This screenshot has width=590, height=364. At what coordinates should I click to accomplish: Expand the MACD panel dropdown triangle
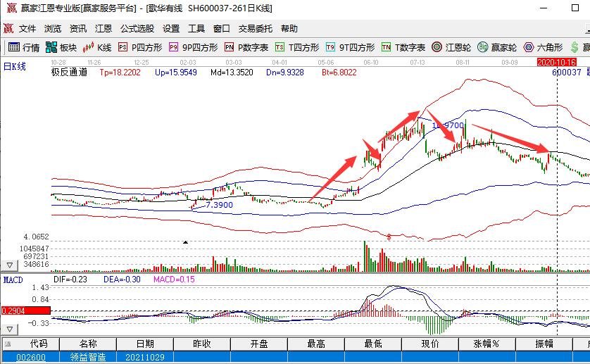(10, 330)
